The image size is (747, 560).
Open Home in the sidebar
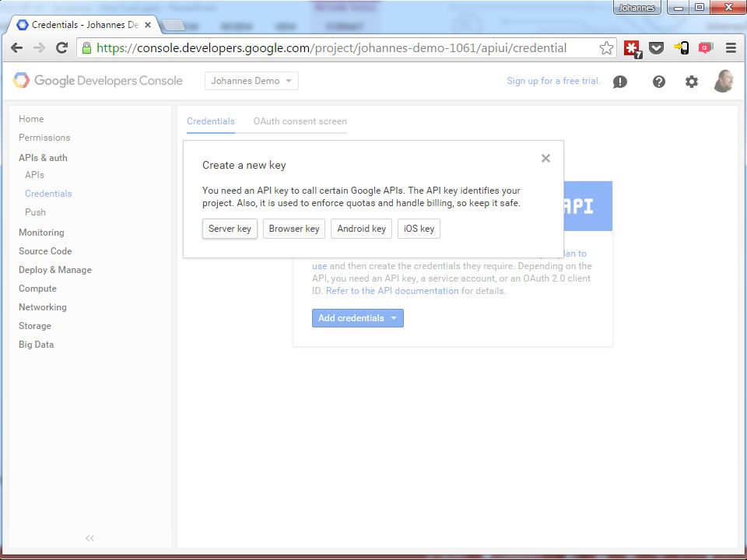point(31,119)
